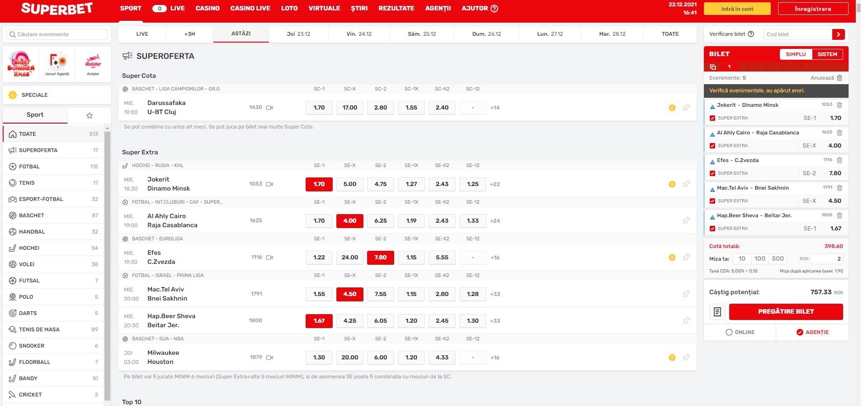The height and width of the screenshot is (406, 868).
Task: Click the ticket list icon beside Pregătire bilet
Action: 717,312
